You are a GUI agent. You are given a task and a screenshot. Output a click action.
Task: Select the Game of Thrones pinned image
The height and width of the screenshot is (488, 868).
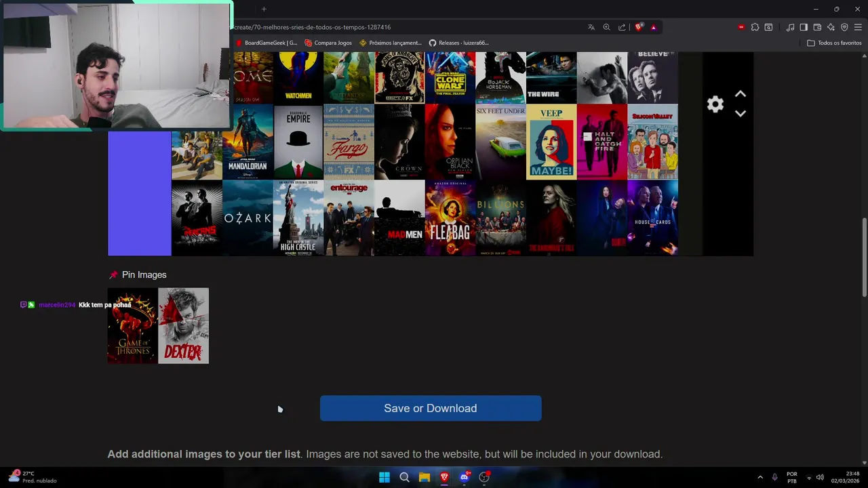132,326
